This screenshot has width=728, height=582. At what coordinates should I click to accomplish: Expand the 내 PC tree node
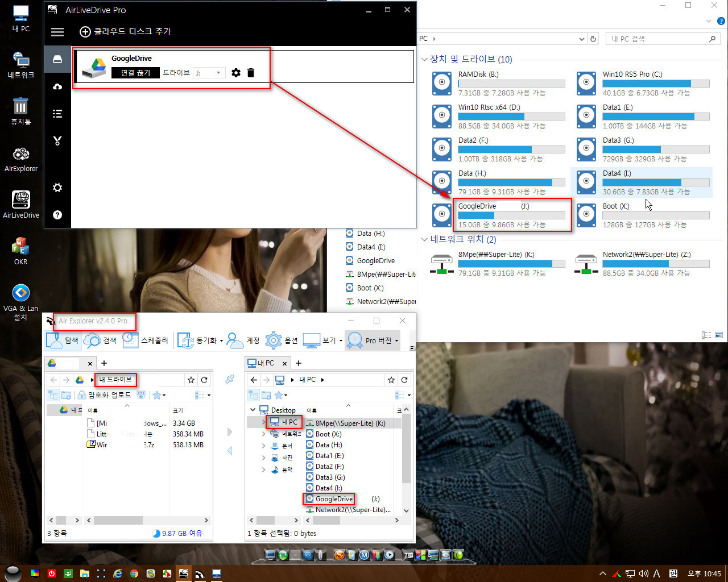(263, 422)
